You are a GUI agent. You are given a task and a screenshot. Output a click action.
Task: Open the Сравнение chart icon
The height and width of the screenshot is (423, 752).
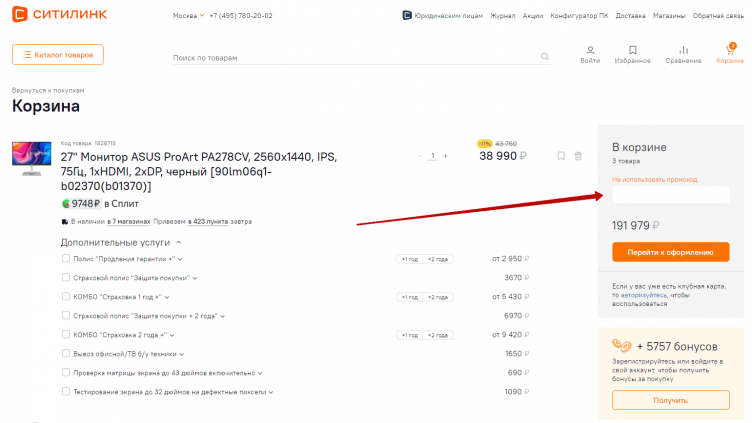click(683, 50)
